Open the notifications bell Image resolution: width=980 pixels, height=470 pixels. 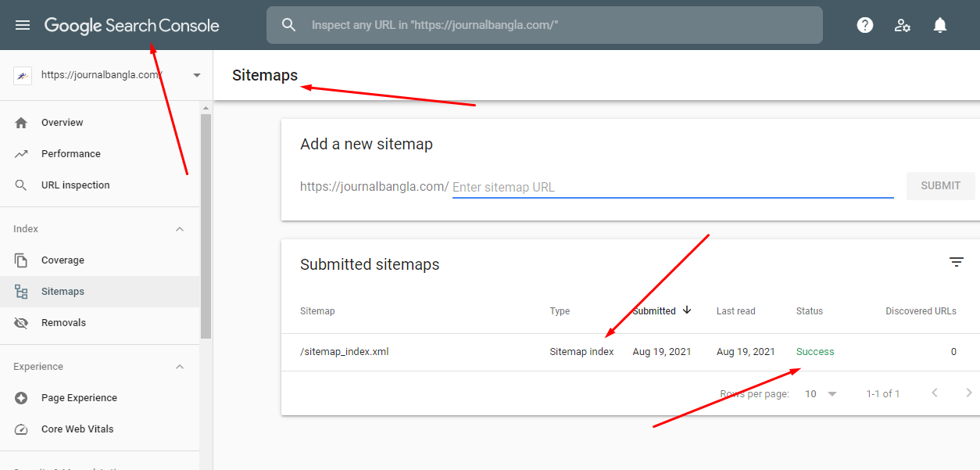939,24
